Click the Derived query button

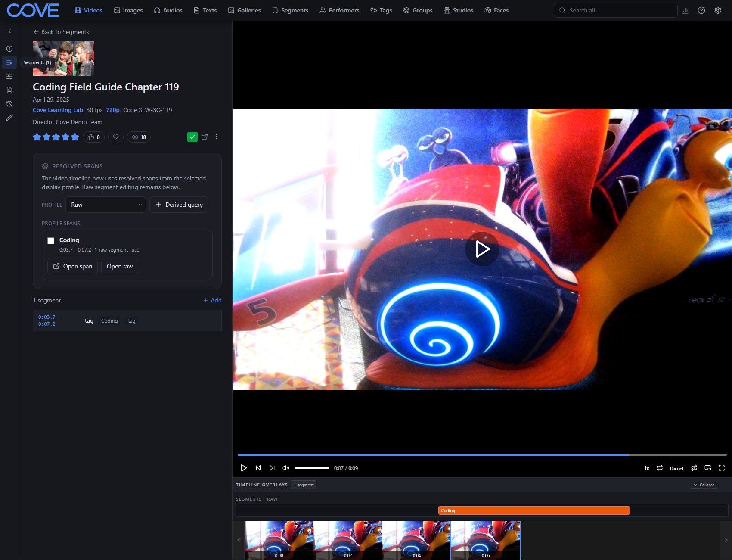click(179, 205)
